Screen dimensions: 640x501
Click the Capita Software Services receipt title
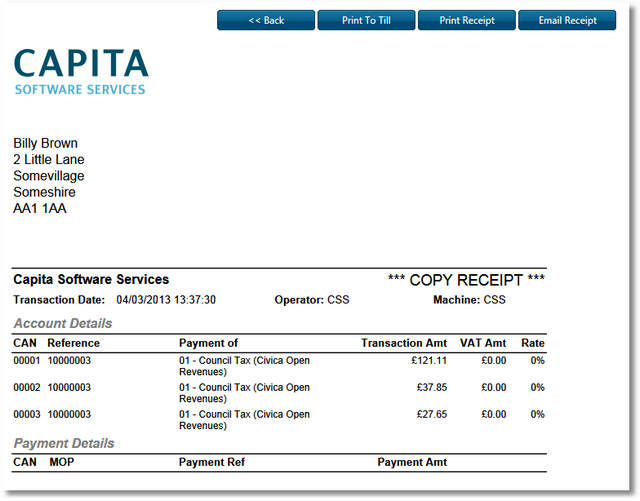91,279
